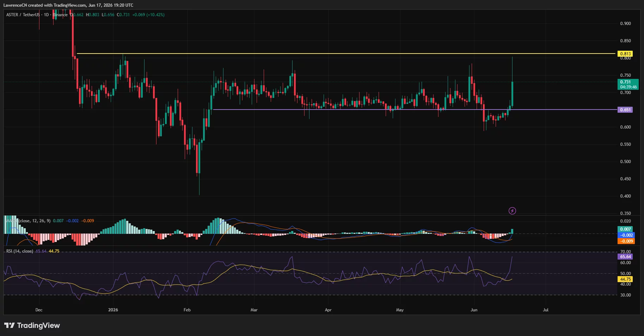This screenshot has width=644, height=336.
Task: Click the blue -0.002 MACD axis label
Action: point(626,235)
